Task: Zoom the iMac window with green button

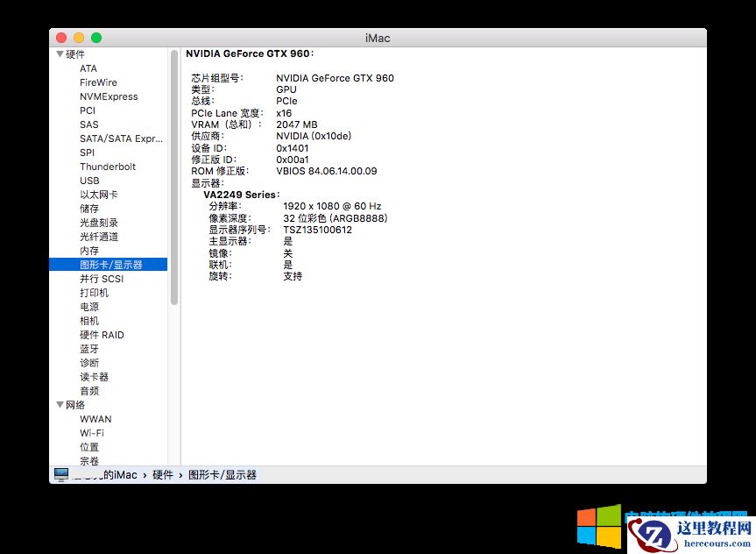Action: 96,38
